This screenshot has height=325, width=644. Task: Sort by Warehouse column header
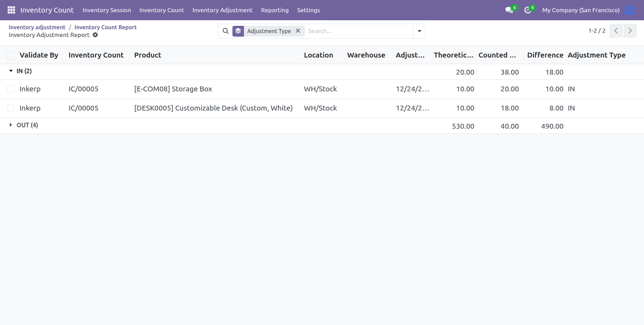(366, 55)
